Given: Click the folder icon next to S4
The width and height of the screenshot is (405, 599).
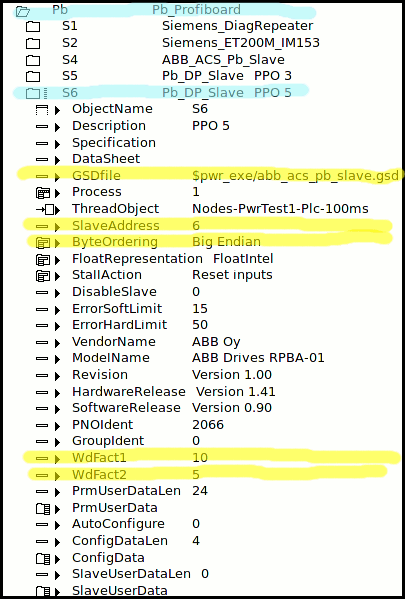Looking at the screenshot, I should pyautogui.click(x=33, y=60).
